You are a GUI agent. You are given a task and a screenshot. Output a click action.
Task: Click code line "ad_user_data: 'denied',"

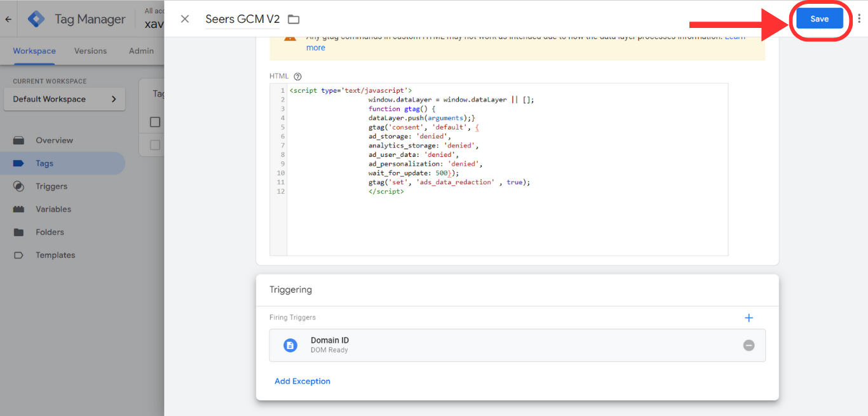point(414,154)
